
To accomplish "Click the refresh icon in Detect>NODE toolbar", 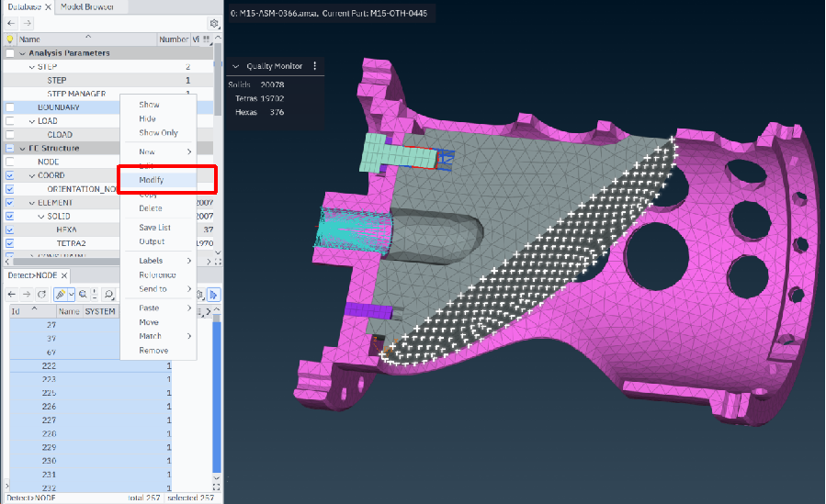I will 42,294.
